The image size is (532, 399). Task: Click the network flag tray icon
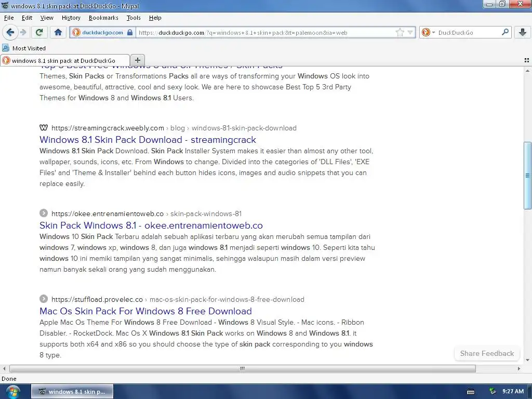point(493,392)
